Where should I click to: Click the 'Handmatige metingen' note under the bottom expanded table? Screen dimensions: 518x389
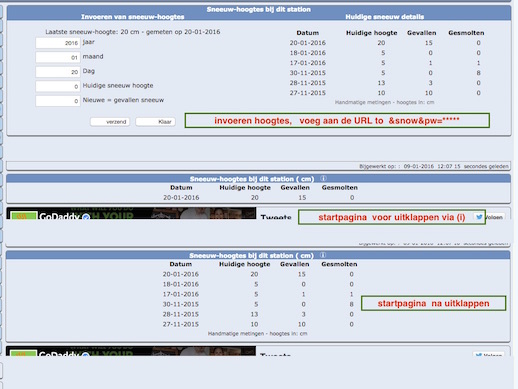point(257,333)
